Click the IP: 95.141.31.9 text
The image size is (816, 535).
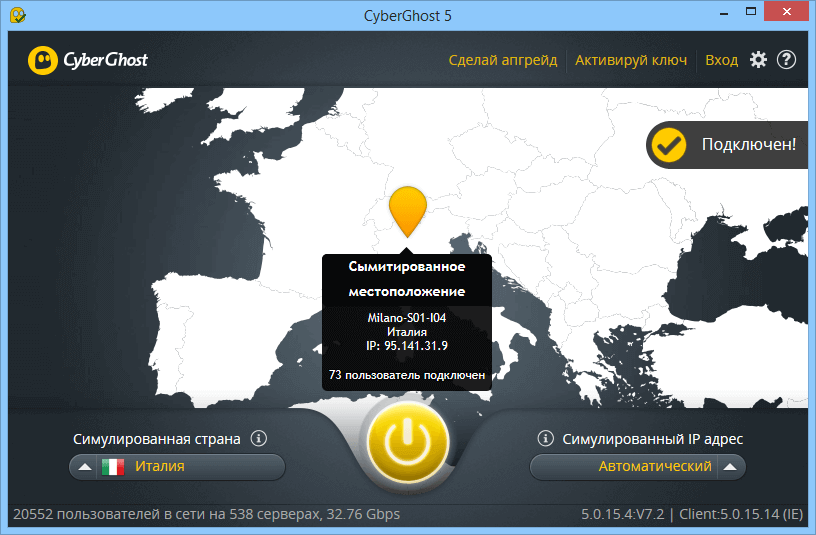pyautogui.click(x=407, y=346)
